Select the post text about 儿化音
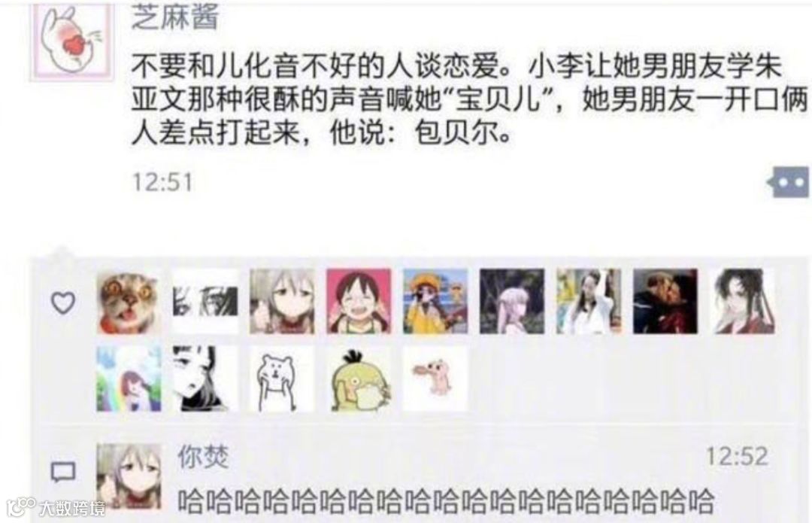 coord(468,99)
